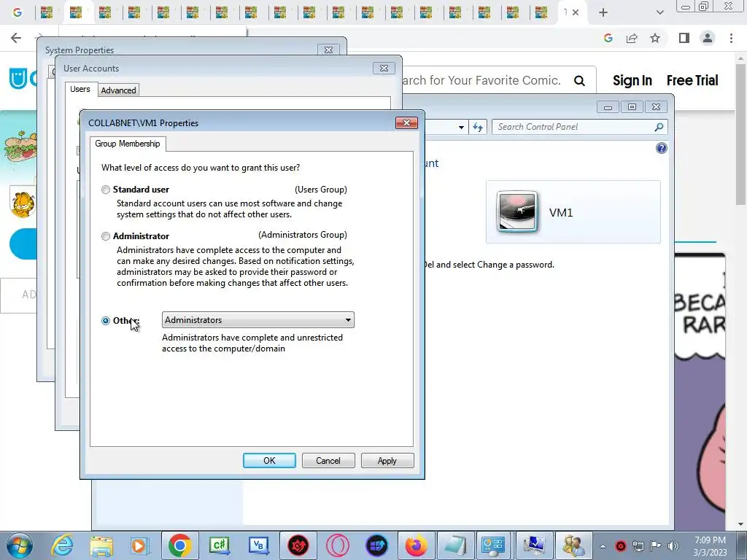The image size is (747, 560).
Task: Open a new Chrome tab
Action: coord(603,12)
